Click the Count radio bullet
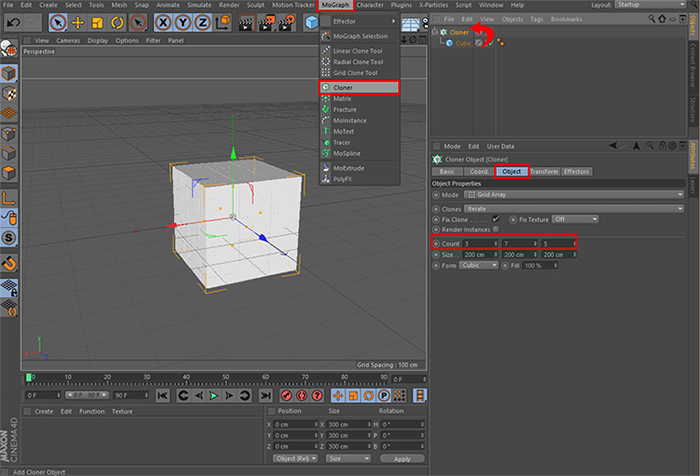Image resolution: width=700 pixels, height=476 pixels. [436, 244]
